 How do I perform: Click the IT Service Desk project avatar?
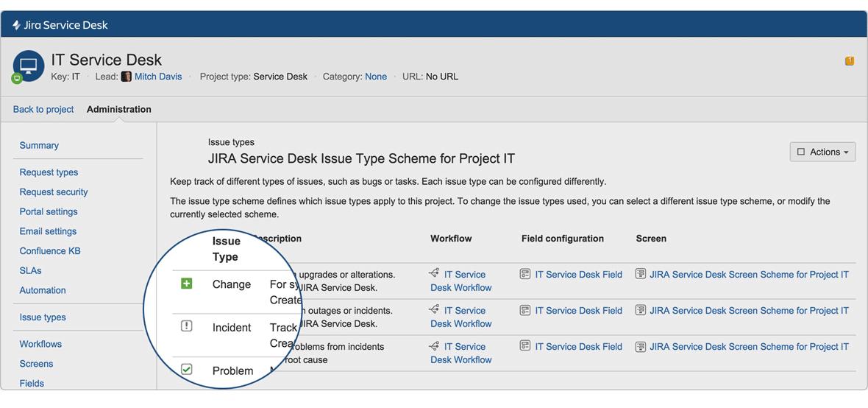click(28, 66)
